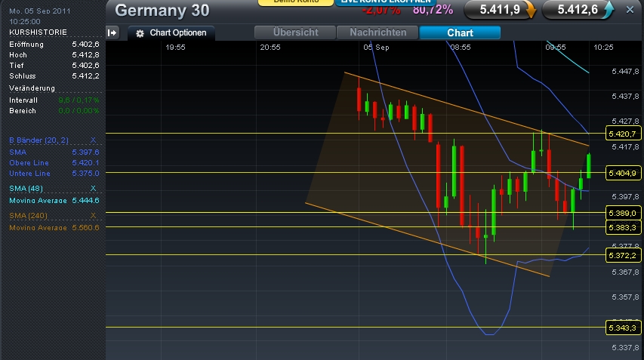This screenshot has height=360, width=644.
Task: Remove the SMA (48) indicator
Action: coord(93,189)
